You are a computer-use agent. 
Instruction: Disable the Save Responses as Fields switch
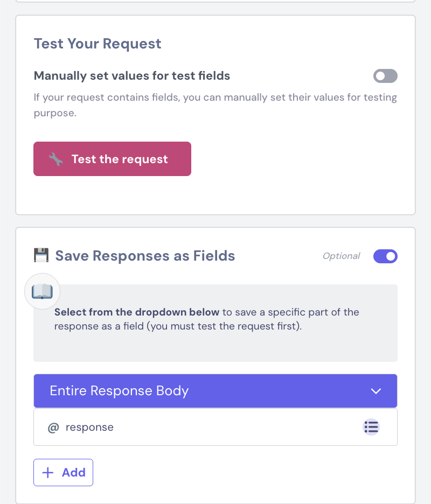coord(385,256)
